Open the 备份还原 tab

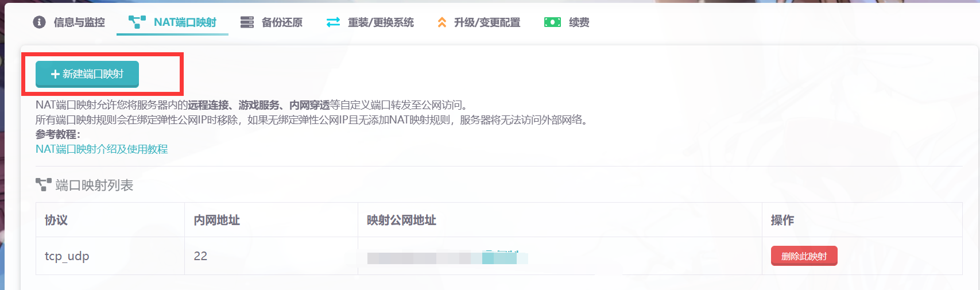click(x=282, y=22)
